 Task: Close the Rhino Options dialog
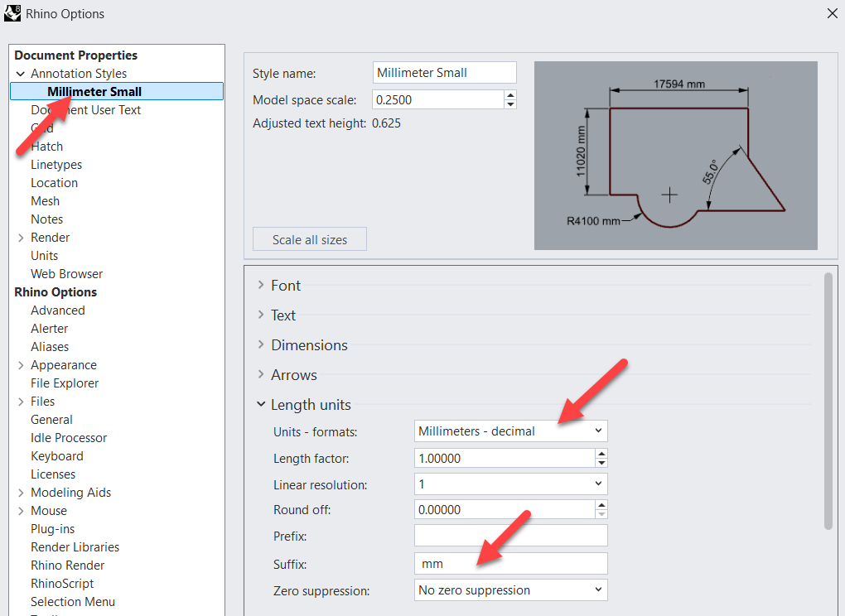point(832,13)
